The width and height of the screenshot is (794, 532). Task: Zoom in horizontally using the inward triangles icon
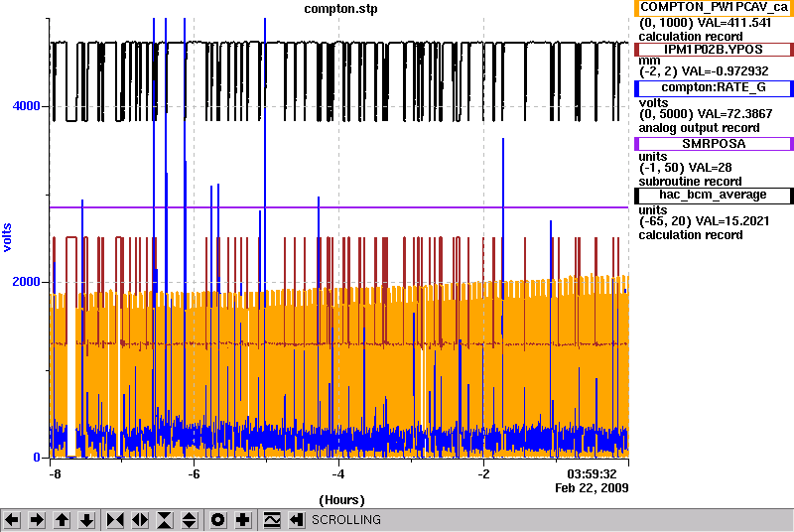point(115,520)
